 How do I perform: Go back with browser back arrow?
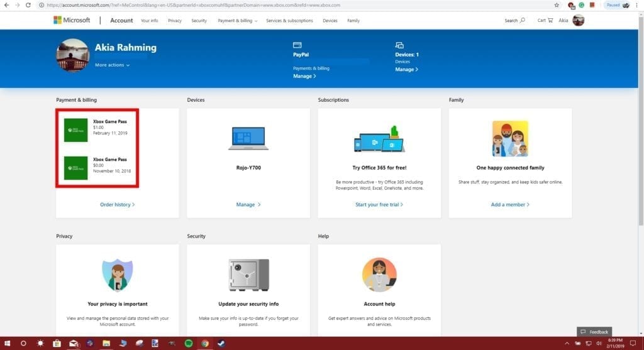coord(6,5)
